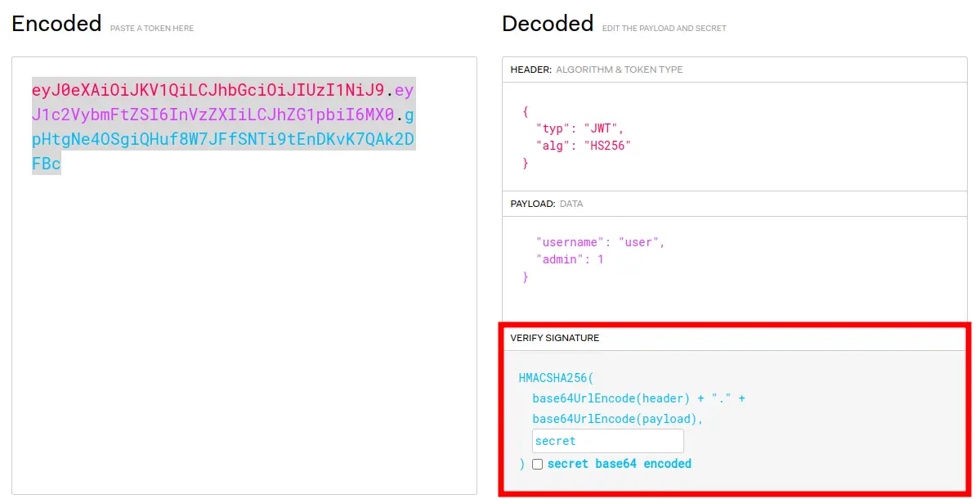Click the "username": "user" payload line
This screenshot has height=499, width=980.
coord(600,242)
